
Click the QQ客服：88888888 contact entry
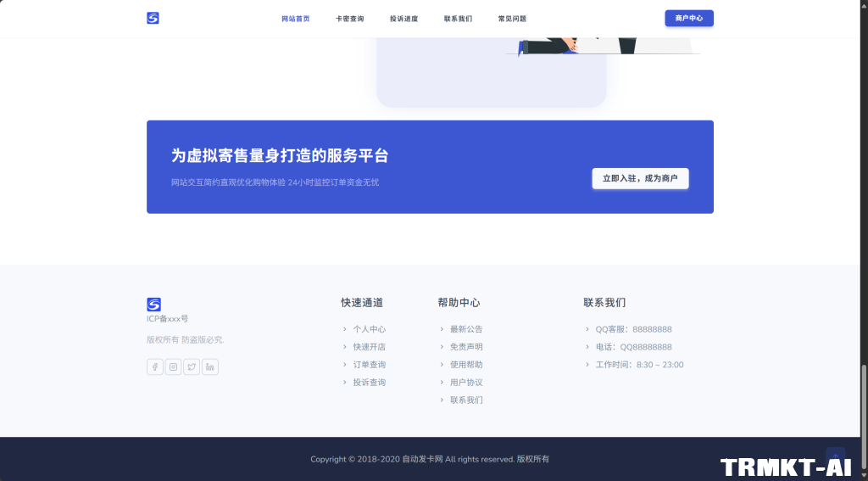click(633, 329)
